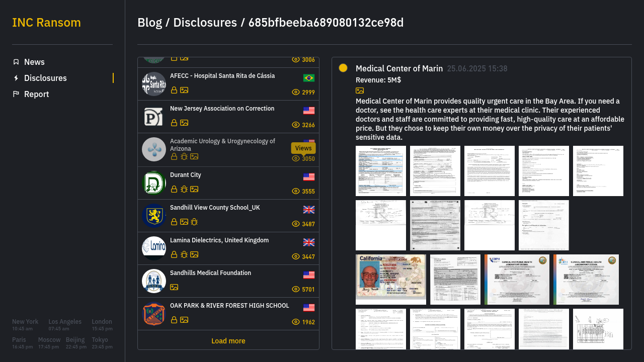Click the New York clock entry
The image size is (644, 362).
(25, 325)
